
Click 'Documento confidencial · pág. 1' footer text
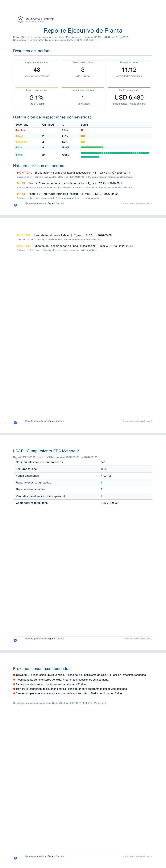[137, 203]
